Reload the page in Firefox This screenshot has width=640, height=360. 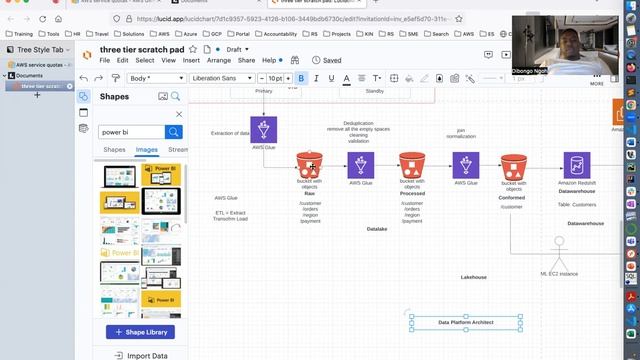[x=42, y=19]
